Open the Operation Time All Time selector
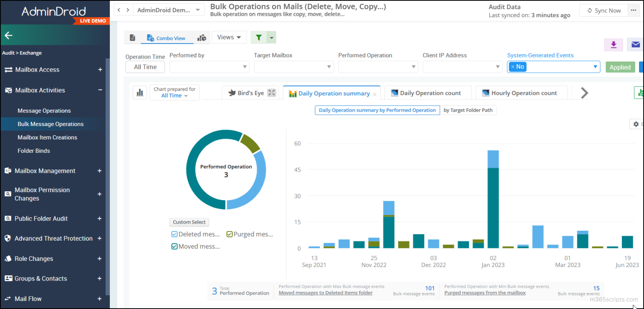 coord(145,67)
